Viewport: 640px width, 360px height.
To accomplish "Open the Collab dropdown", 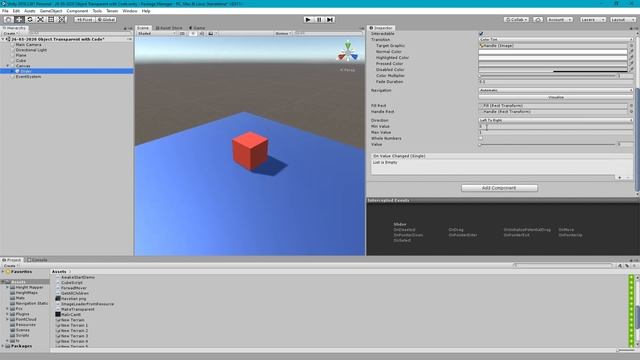I will [516, 20].
